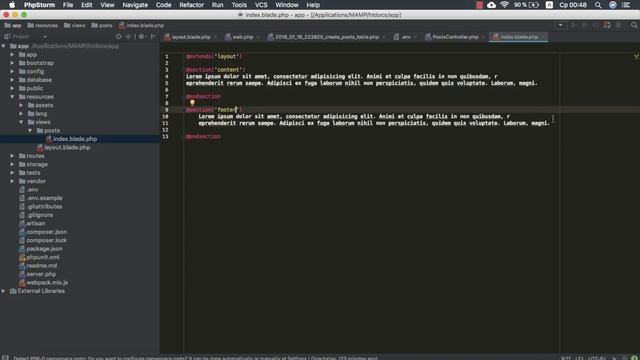Image resolution: width=640 pixels, height=360 pixels.
Task: Click line 13 @endsection in editor
Action: (203, 136)
